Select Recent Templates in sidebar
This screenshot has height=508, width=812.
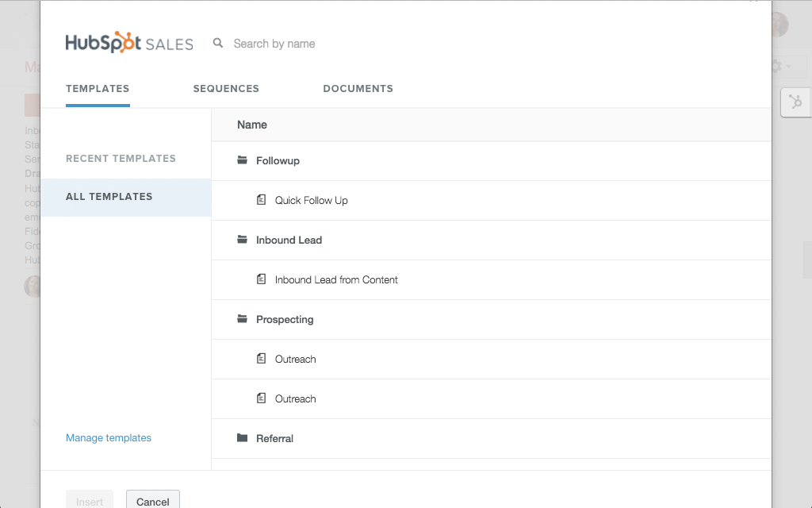click(x=121, y=159)
